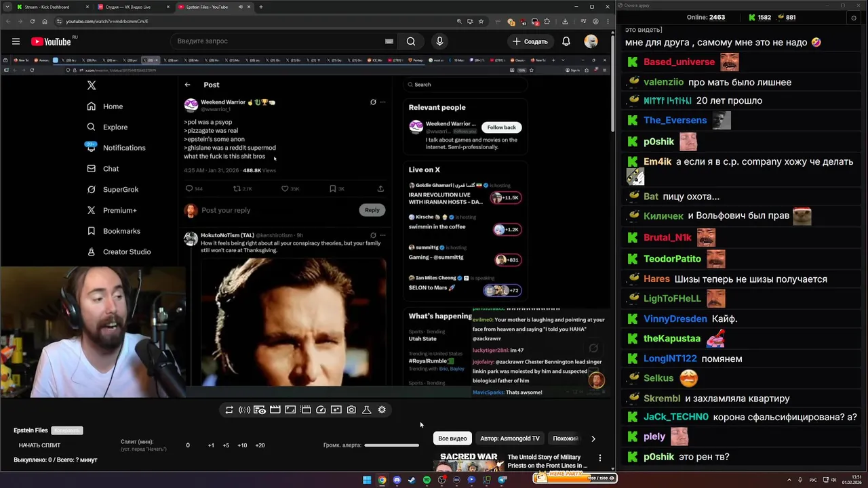Viewport: 868px width, 488px height.
Task: Open the Chrome extensions puzzle icon
Action: tap(547, 21)
